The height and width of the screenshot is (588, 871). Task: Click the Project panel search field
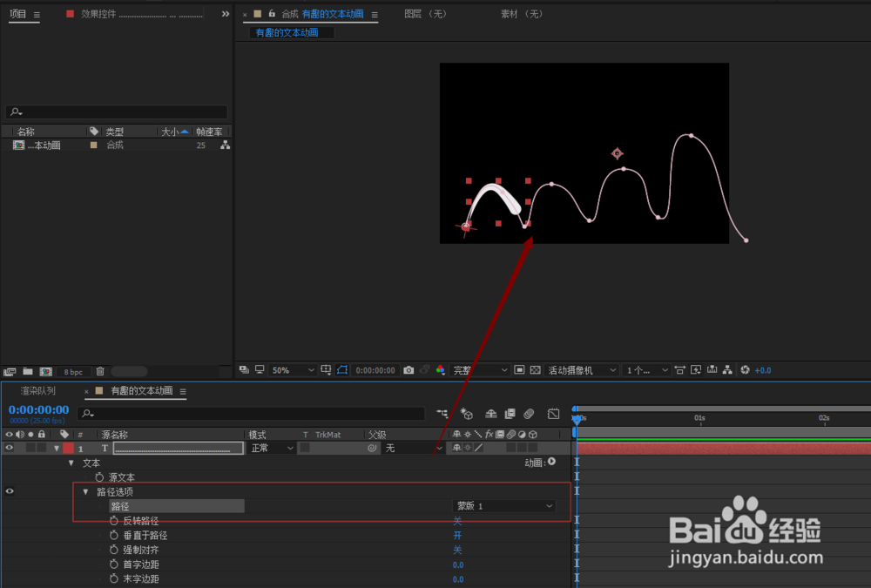117,112
